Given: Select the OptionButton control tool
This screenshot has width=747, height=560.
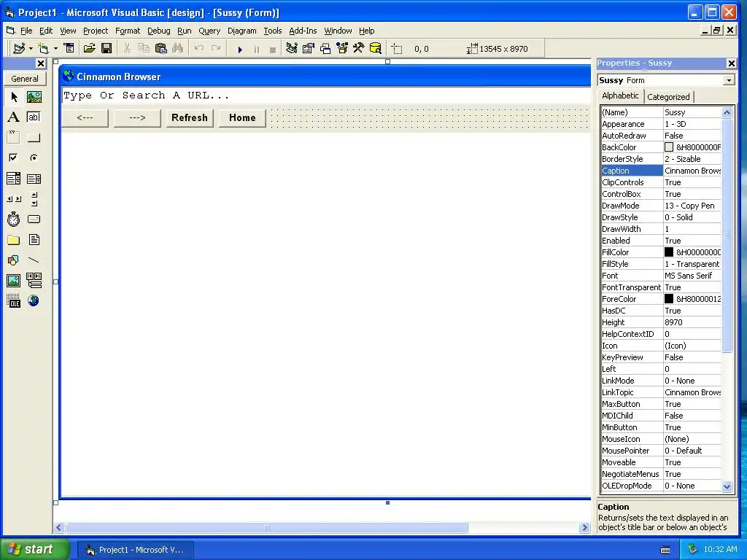Looking at the screenshot, I should point(34,157).
